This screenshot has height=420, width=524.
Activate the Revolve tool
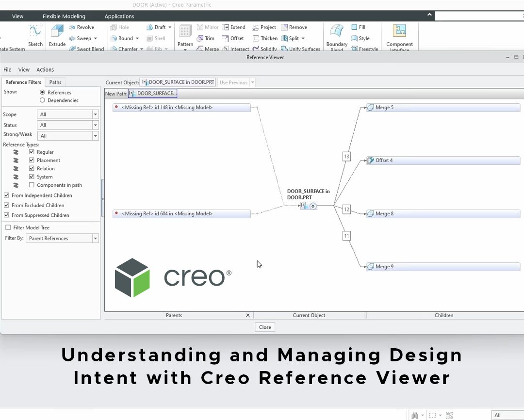[82, 27]
